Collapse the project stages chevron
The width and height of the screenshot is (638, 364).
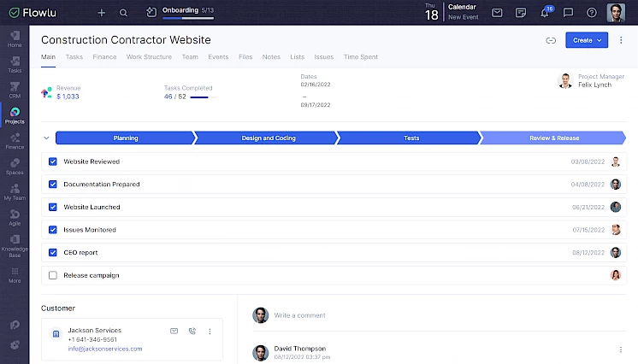pos(46,138)
